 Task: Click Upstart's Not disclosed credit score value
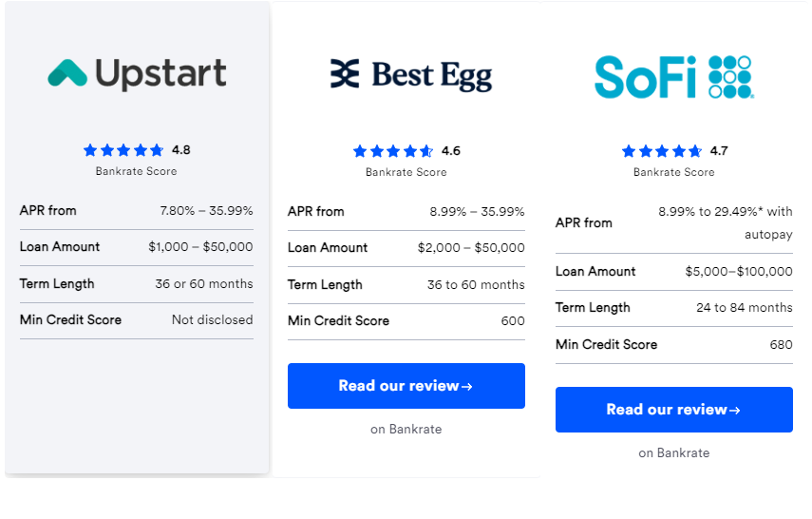pyautogui.click(x=212, y=320)
